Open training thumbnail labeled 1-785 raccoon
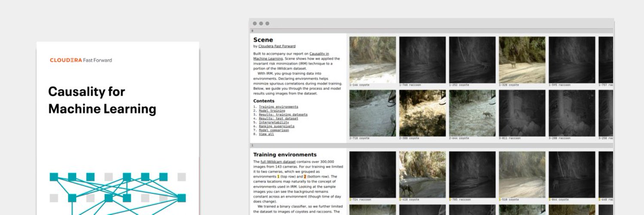Screen dimensions: 644x215 (472, 175)
